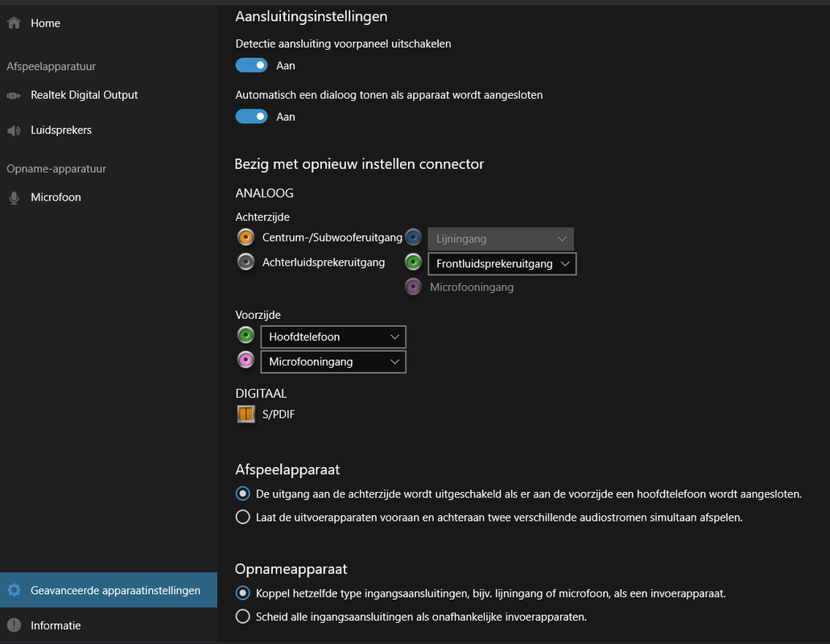Click the Luidsprekers speaker icon

14,130
